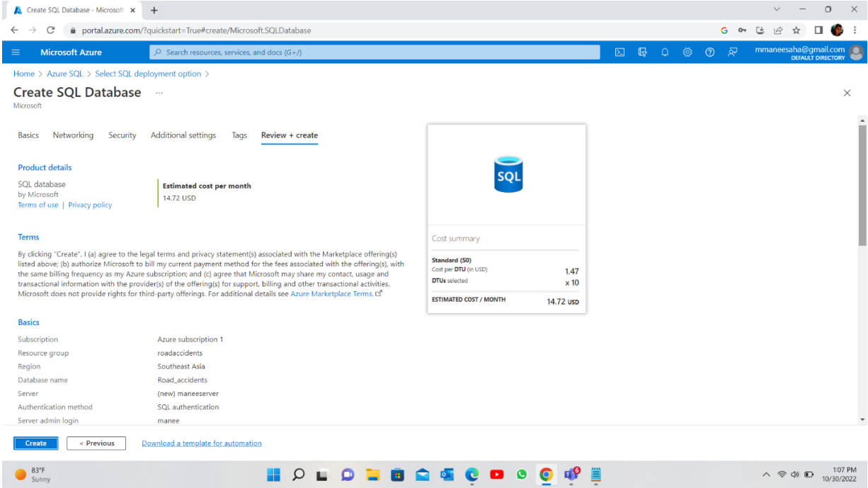Viewport: 868px width, 488px height.
Task: Open Microsoft Teams from the taskbar
Action: 571,475
